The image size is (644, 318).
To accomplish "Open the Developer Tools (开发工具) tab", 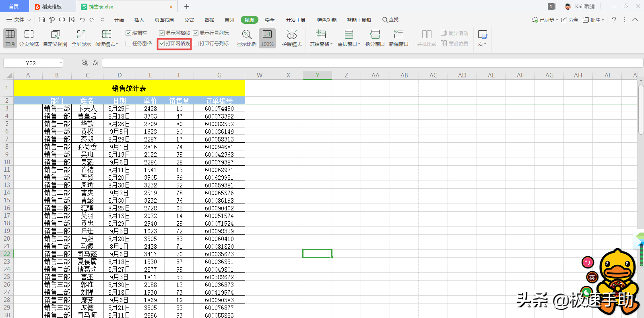I will click(296, 20).
